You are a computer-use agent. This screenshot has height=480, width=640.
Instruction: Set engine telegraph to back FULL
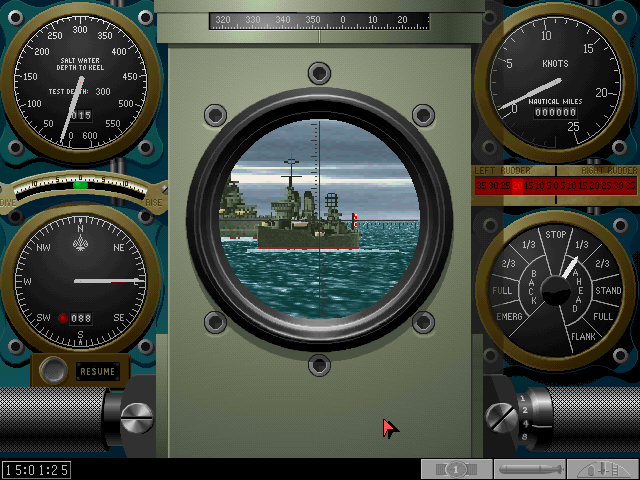click(x=502, y=291)
